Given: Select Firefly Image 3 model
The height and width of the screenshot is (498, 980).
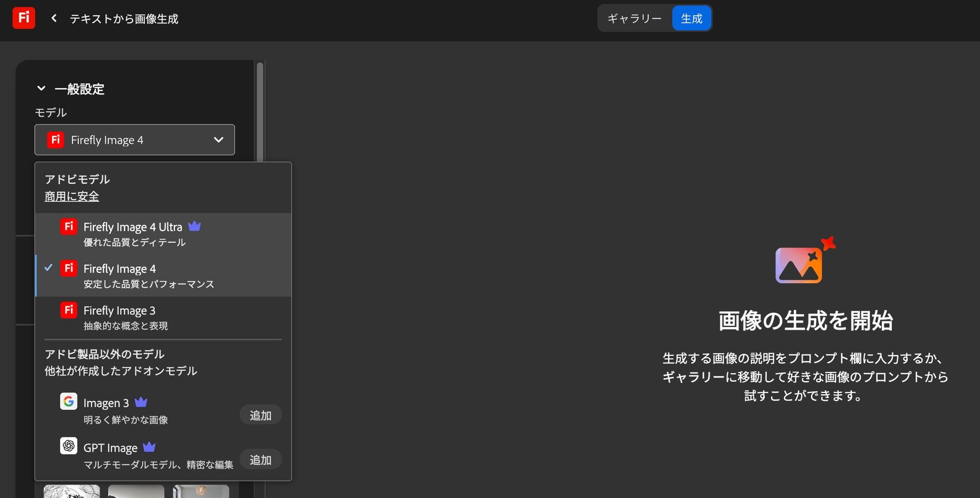Looking at the screenshot, I should pos(163,317).
